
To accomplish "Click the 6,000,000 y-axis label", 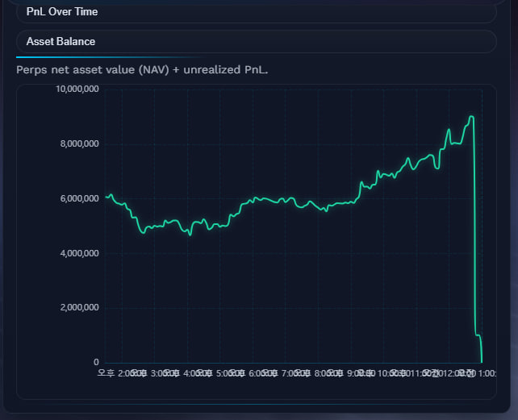I will click(79, 198).
